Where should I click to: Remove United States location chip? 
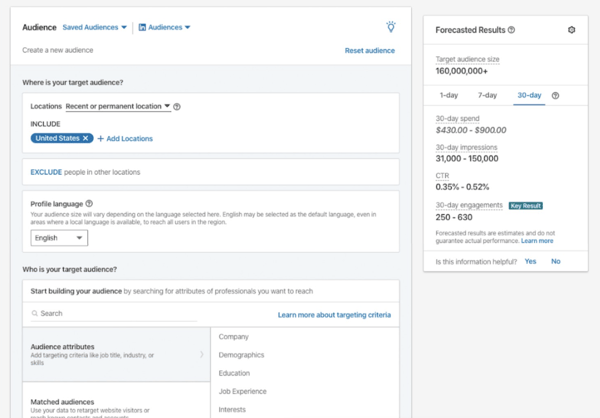point(86,138)
